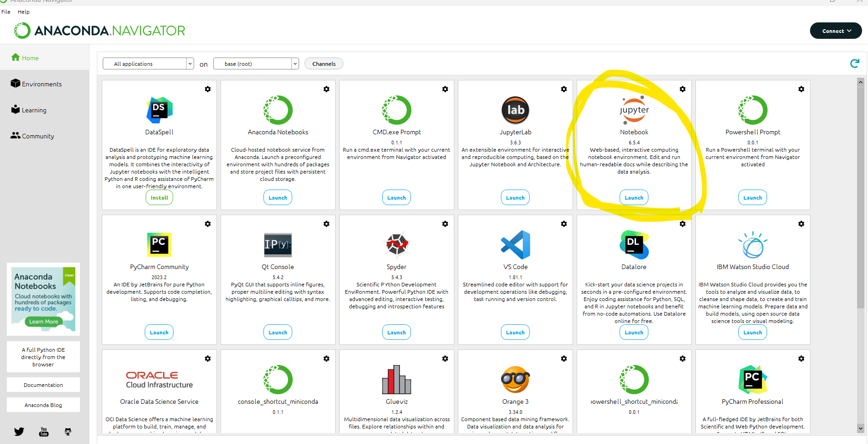Open the File menu
Viewport: 868px width, 444px height.
[6, 12]
